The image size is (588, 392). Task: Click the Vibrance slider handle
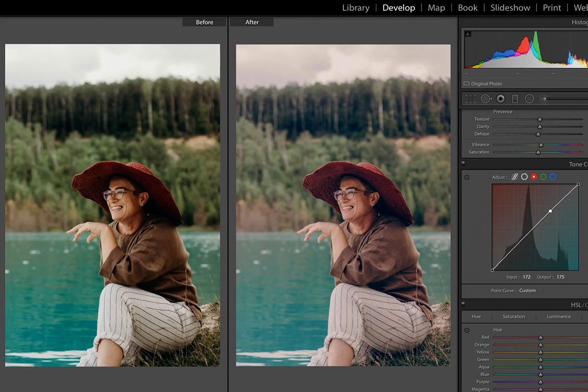click(541, 145)
